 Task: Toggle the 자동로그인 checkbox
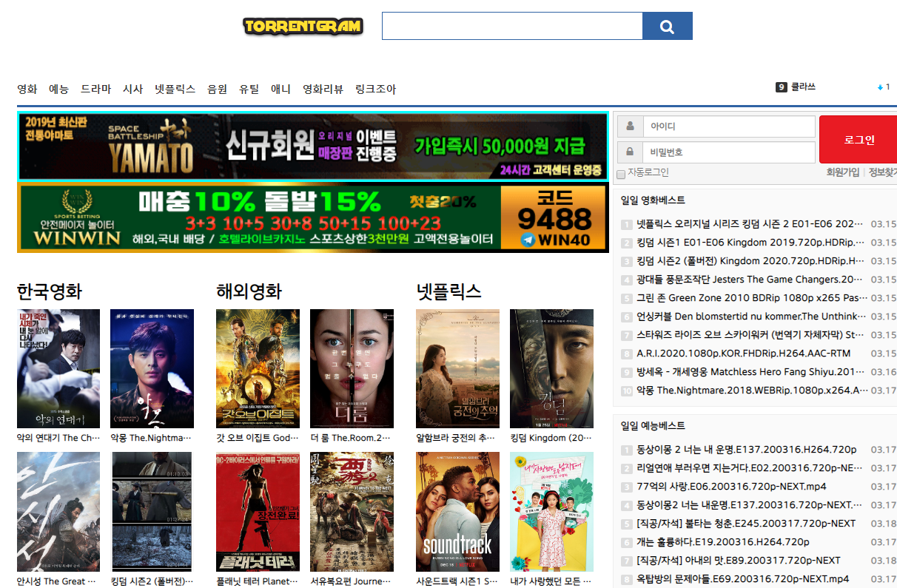pyautogui.click(x=621, y=174)
